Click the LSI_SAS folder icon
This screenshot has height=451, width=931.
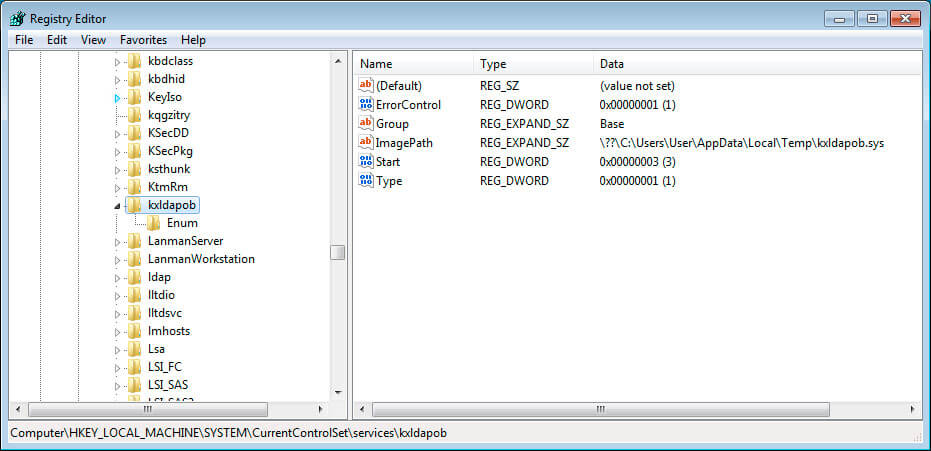(135, 385)
